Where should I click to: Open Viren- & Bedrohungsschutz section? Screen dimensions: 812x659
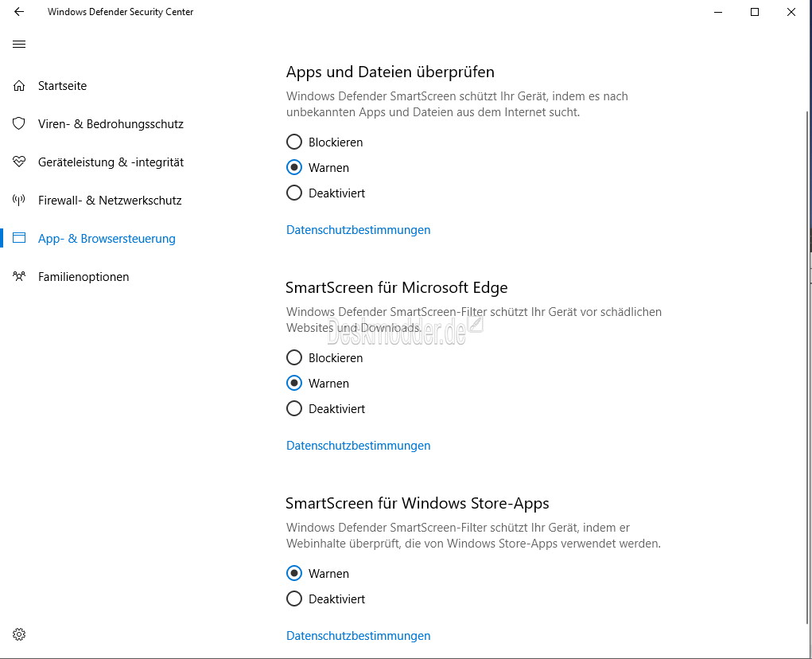tap(111, 124)
